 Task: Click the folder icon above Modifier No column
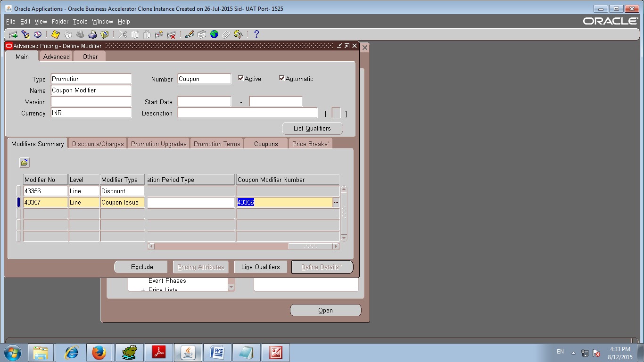click(x=24, y=163)
